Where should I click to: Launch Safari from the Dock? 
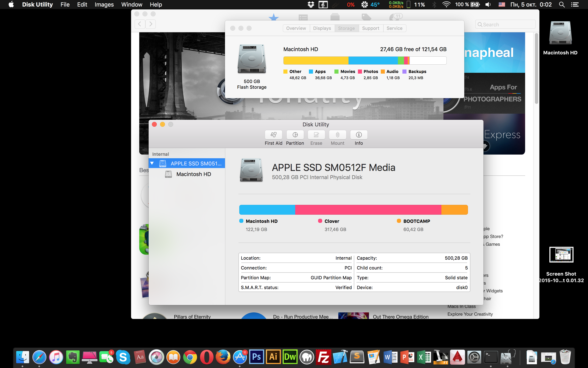[x=39, y=357]
